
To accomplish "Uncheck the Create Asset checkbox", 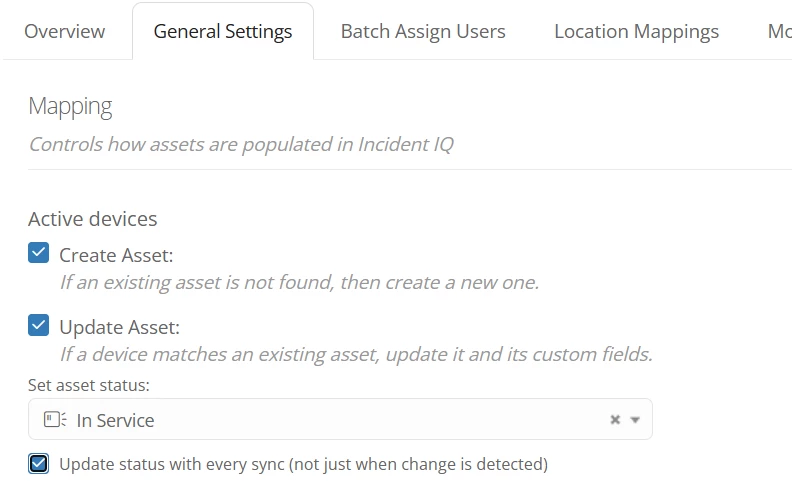I will 38,254.
